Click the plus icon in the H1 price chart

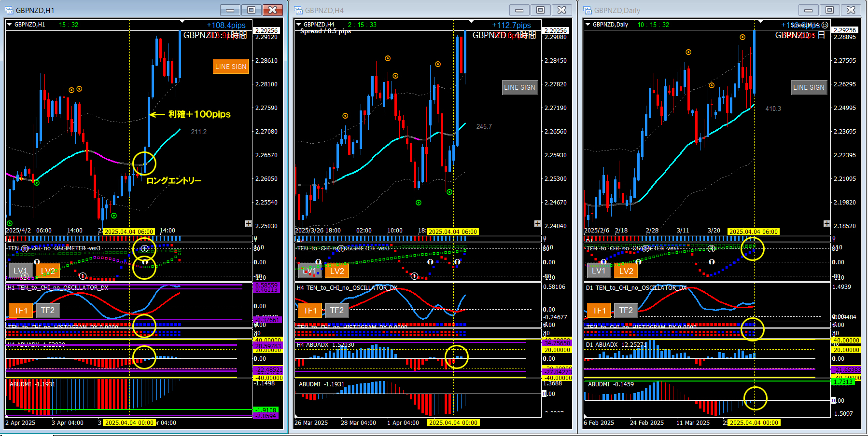[249, 224]
